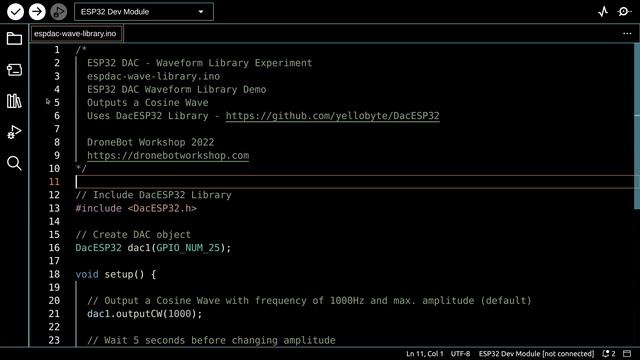The image size is (640, 360).
Task: Click the GPIO_NUM_25 argument
Action: (x=188, y=248)
